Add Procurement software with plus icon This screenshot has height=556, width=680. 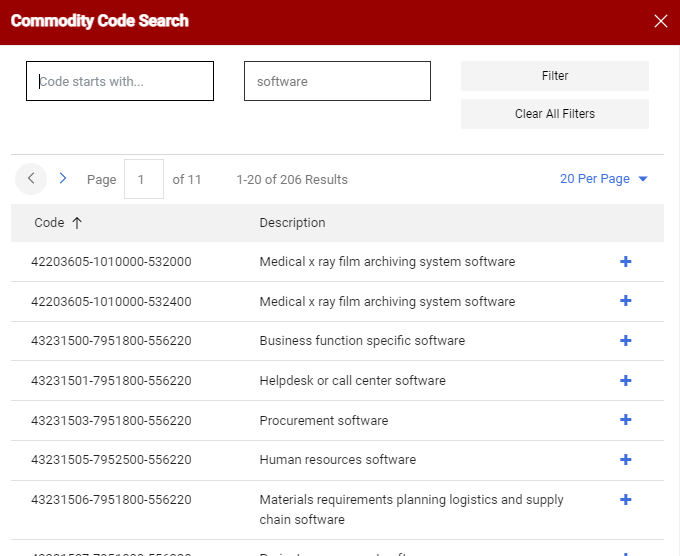(626, 420)
